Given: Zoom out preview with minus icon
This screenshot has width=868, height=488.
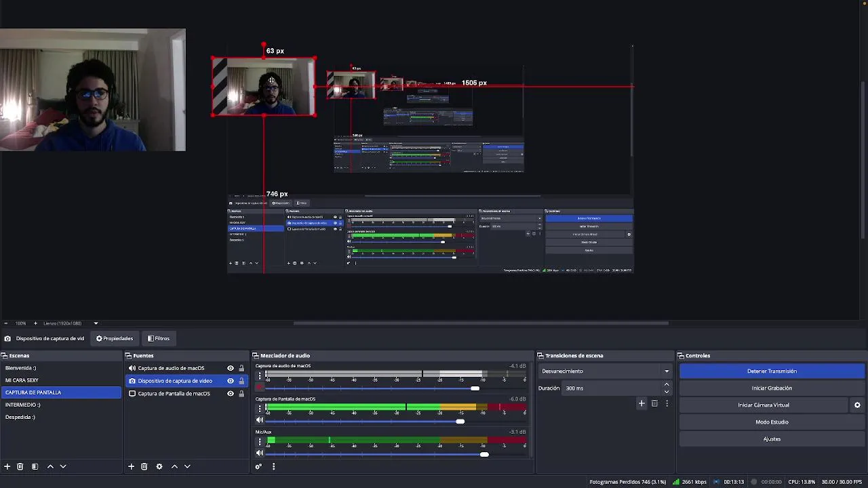Looking at the screenshot, I should 5,323.
